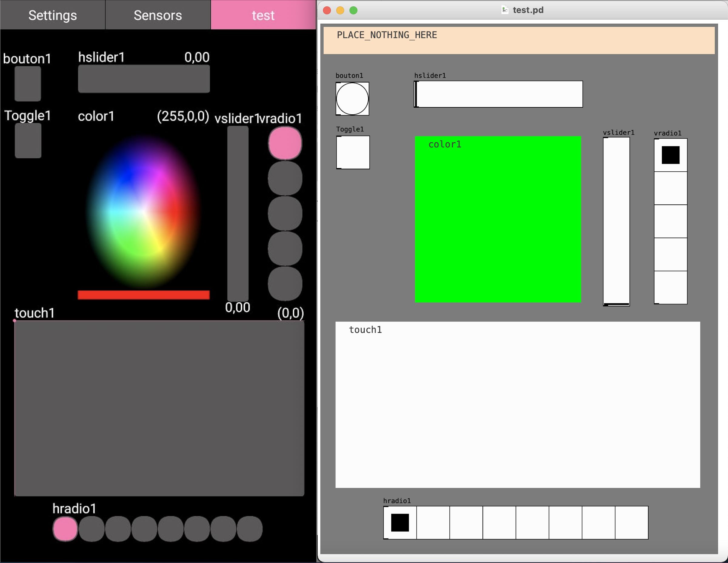Viewport: 728px width, 563px height.
Task: Click the red color preview bar
Action: coord(143,295)
